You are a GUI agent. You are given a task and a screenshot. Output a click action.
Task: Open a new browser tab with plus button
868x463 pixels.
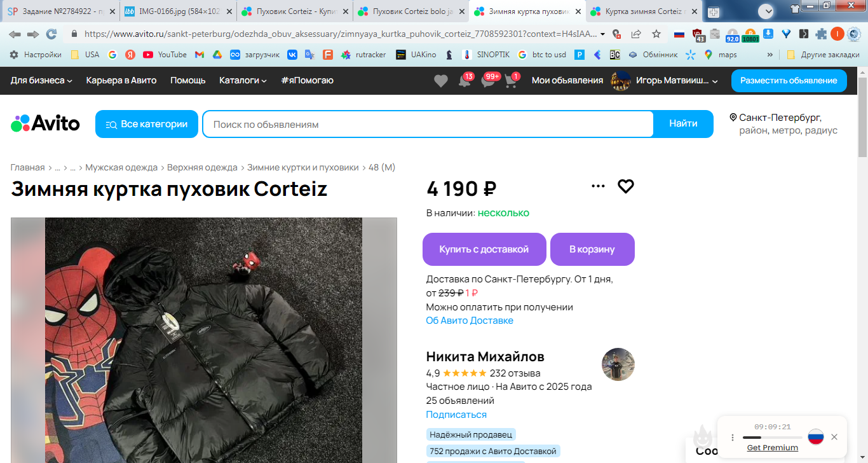(714, 12)
